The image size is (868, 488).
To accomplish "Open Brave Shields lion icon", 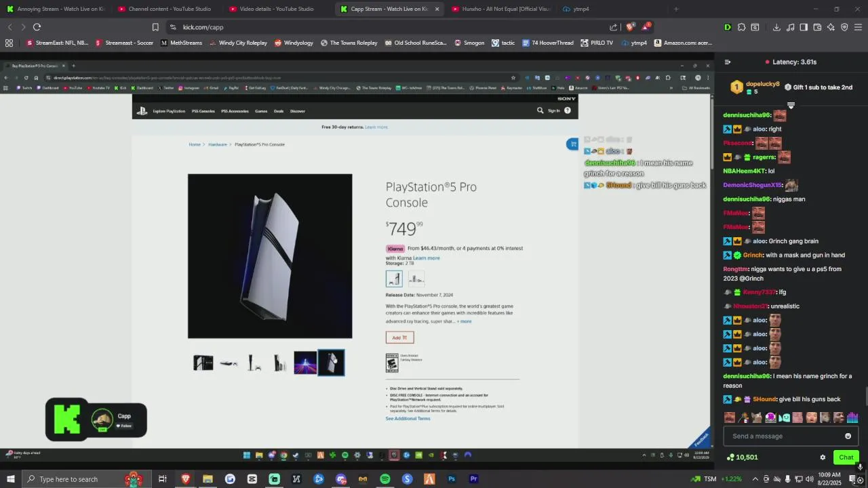I will point(630,27).
